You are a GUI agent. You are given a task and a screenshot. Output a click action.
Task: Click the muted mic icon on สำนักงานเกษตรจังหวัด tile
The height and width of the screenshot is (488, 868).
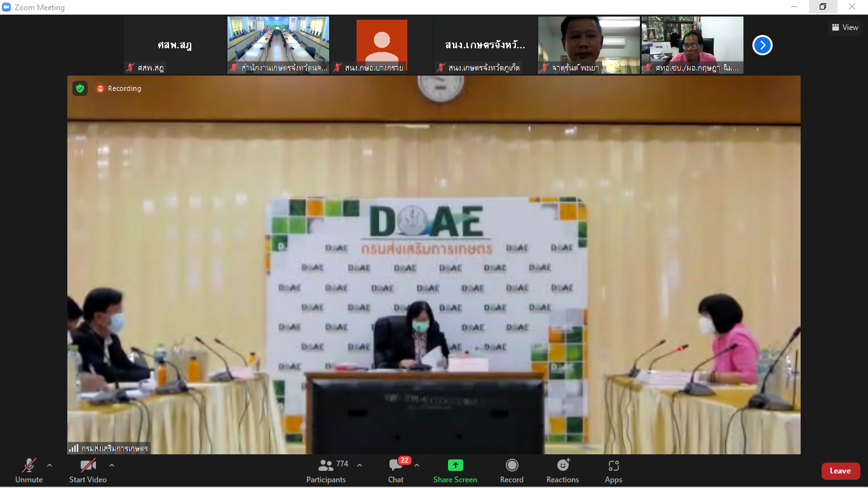(234, 67)
